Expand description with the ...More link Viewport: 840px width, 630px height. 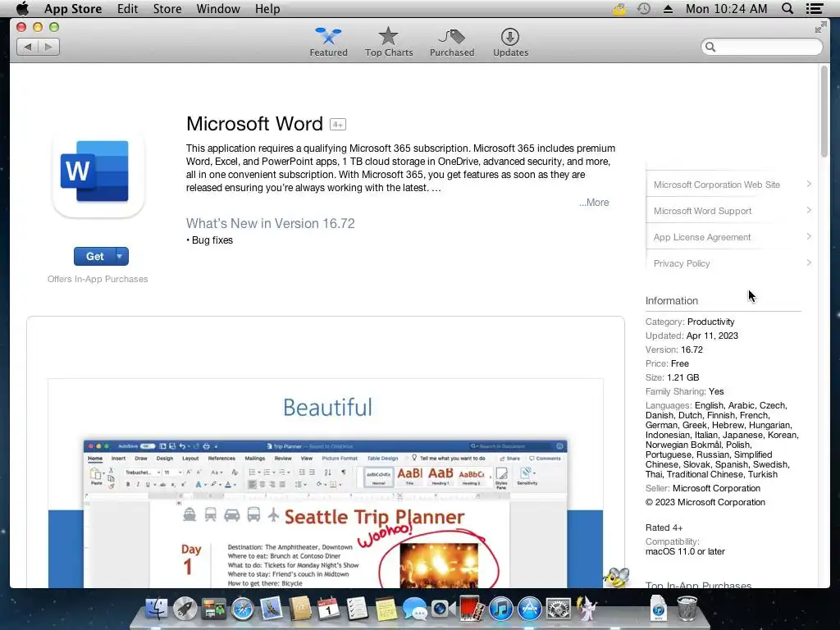tap(594, 203)
